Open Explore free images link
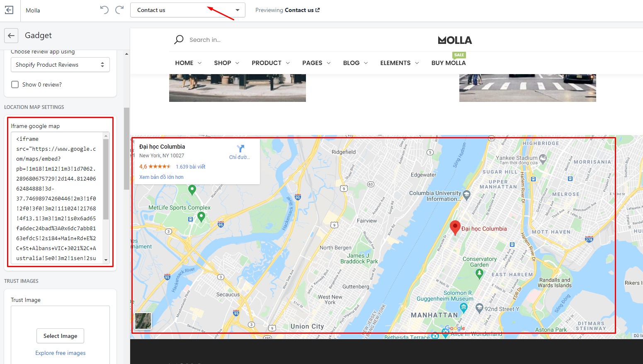The width and height of the screenshot is (643, 364). [61, 353]
